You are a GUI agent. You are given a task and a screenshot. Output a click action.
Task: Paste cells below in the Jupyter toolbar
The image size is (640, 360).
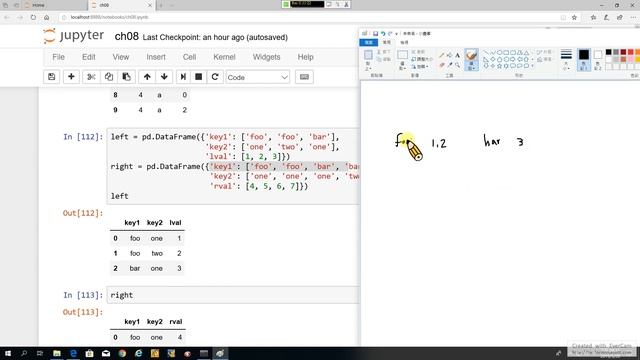tap(127, 77)
